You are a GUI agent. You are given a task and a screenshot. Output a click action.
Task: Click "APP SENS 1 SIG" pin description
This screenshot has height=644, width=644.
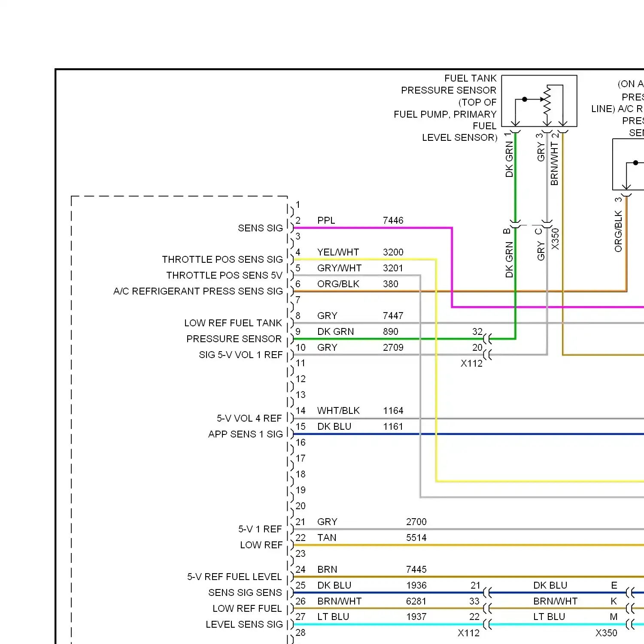pos(245,434)
